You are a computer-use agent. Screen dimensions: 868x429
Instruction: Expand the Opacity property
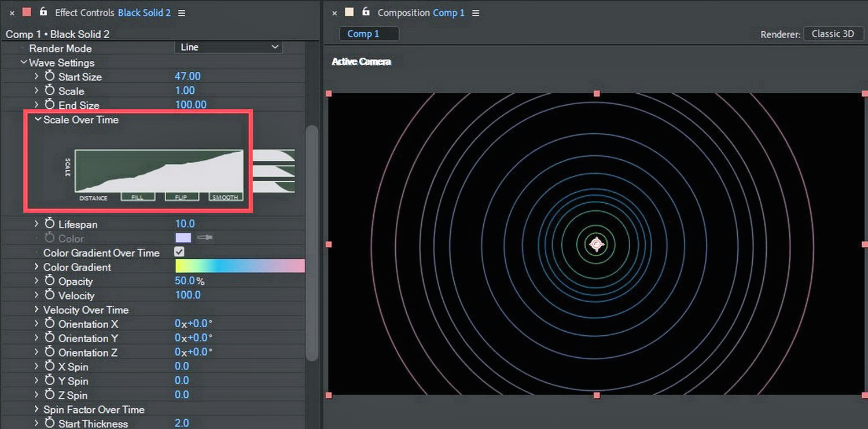pyautogui.click(x=36, y=281)
